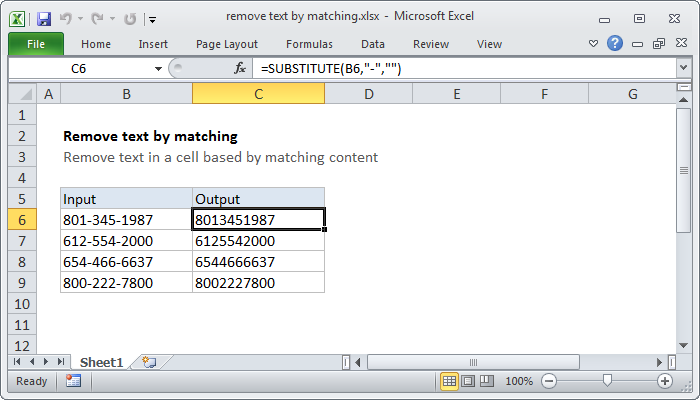Viewport: 700px width, 400px height.
Task: Open Customize Quick Access Toolbar dropdown
Action: pos(151,18)
